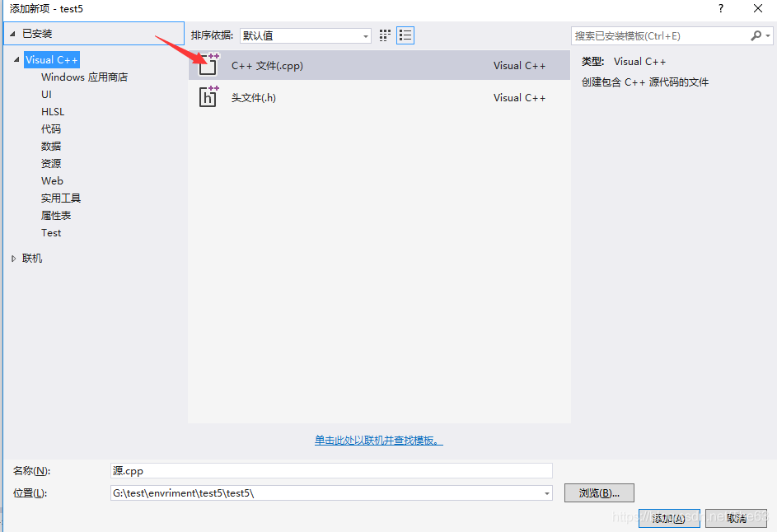Screen dimensions: 777x532
Task: Select the 资源 category
Action: tap(51, 164)
